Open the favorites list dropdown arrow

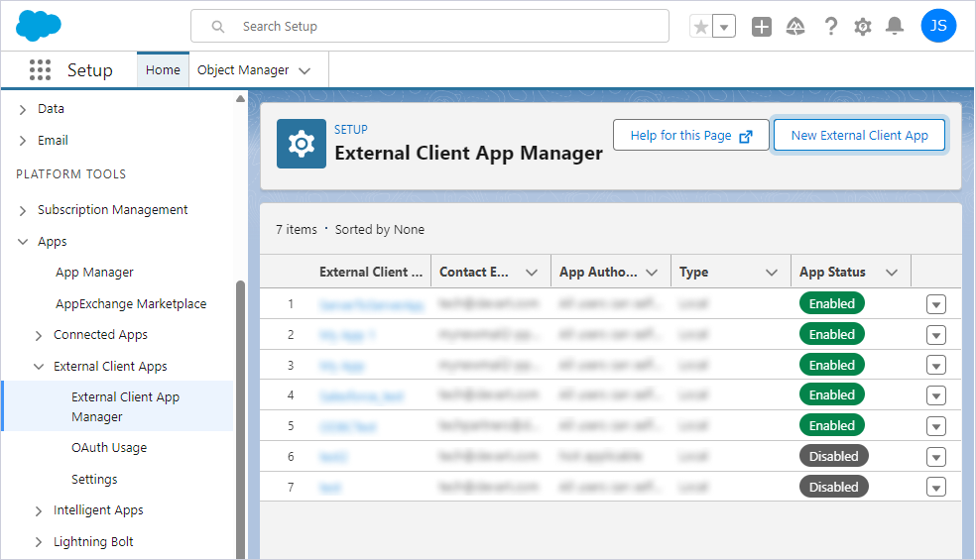click(724, 27)
